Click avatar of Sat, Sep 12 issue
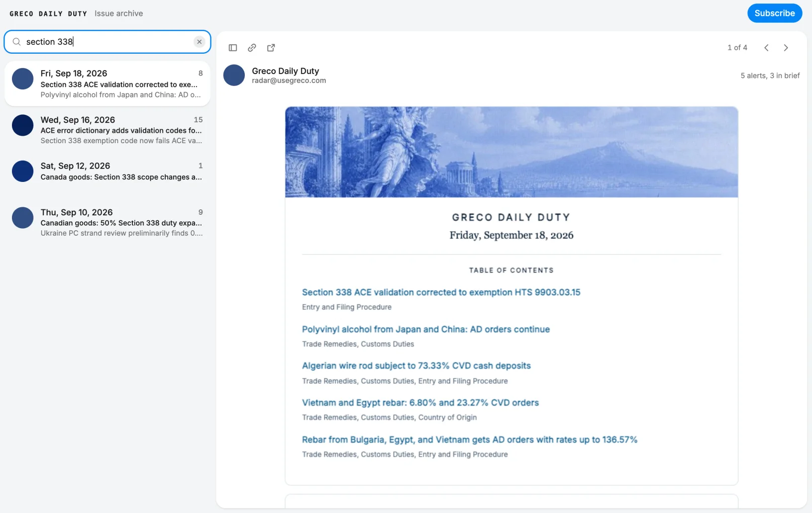Viewport: 812px width, 513px height. click(x=22, y=171)
